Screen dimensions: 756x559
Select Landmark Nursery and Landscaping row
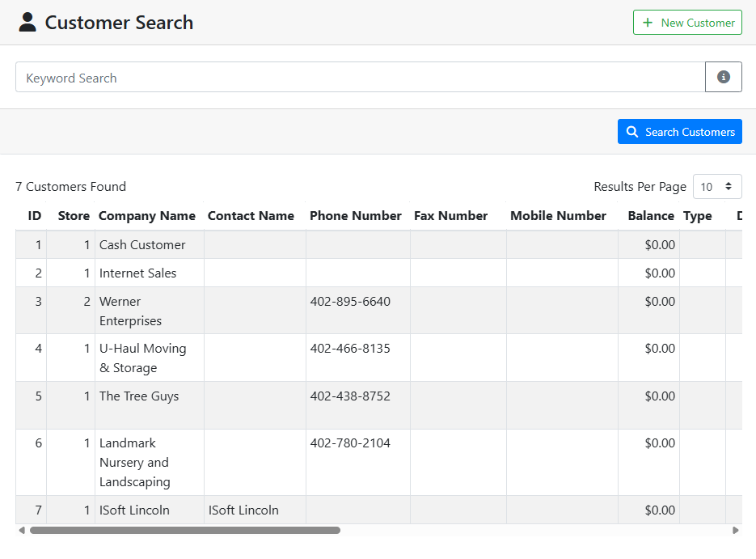134,462
